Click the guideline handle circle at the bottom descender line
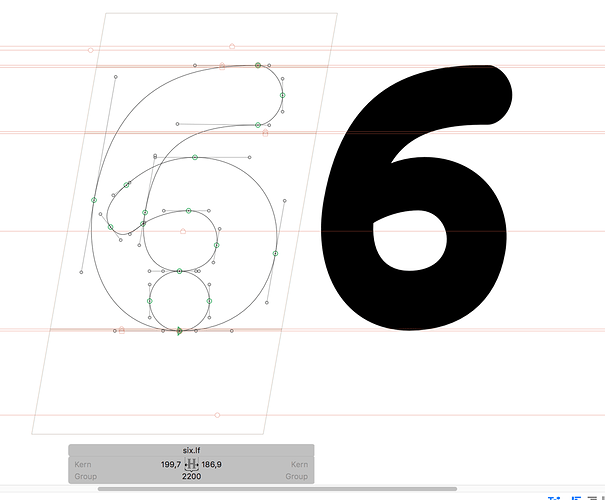Viewport: 605px width, 500px height. click(217, 414)
